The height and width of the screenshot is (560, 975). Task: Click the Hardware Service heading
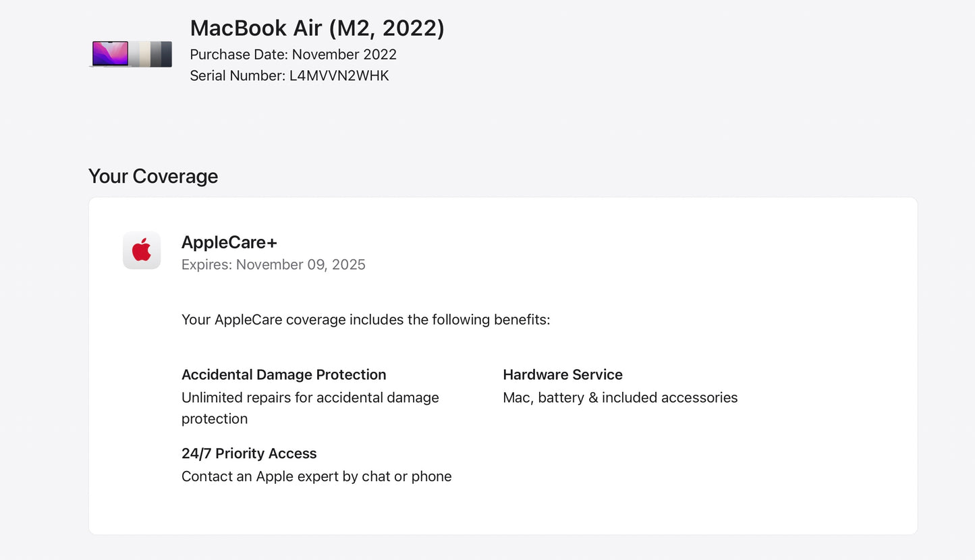point(563,374)
